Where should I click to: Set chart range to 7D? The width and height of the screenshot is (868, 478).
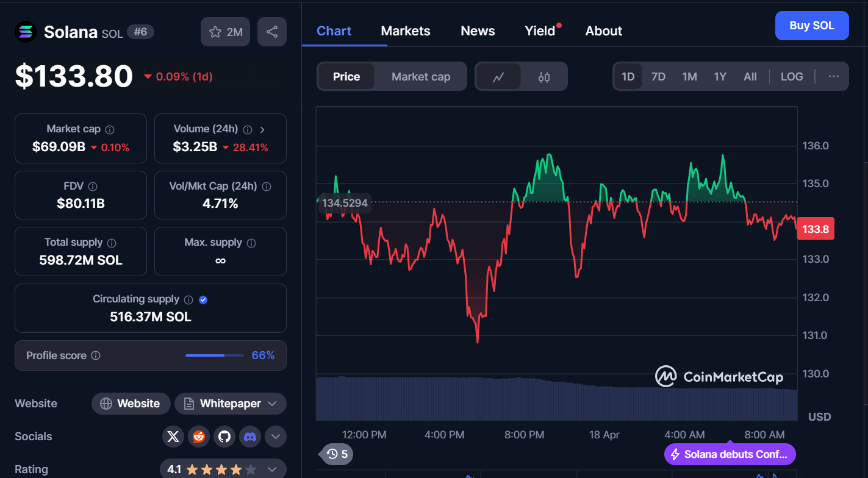pyautogui.click(x=658, y=77)
